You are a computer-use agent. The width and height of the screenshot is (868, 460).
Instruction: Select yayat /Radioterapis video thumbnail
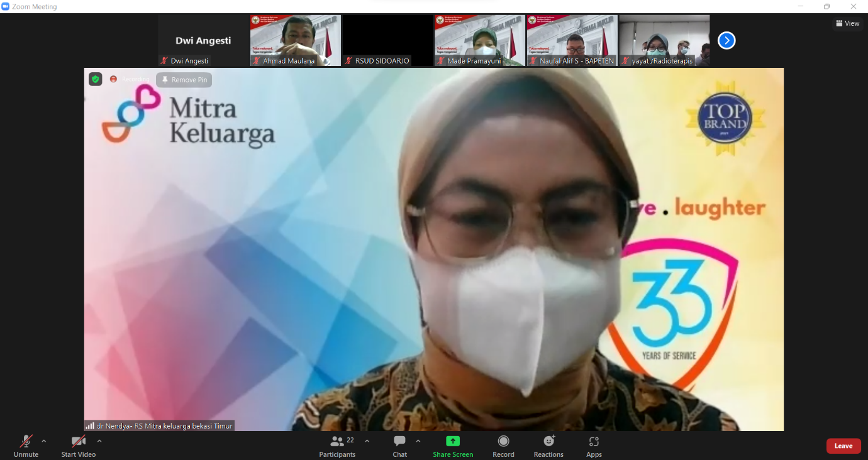pyautogui.click(x=664, y=41)
